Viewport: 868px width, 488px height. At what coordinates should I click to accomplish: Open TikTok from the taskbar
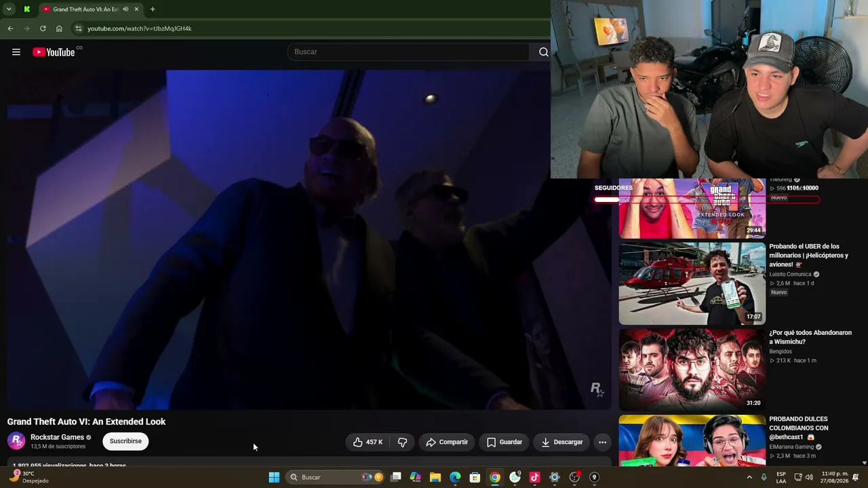click(x=534, y=477)
